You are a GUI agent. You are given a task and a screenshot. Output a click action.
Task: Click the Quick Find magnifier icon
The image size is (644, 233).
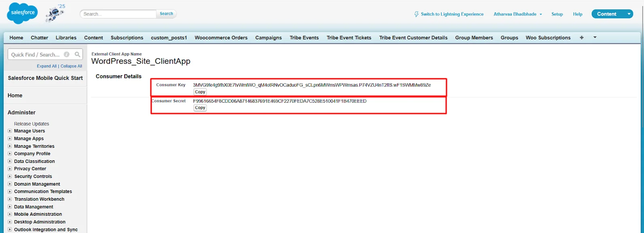tap(77, 54)
